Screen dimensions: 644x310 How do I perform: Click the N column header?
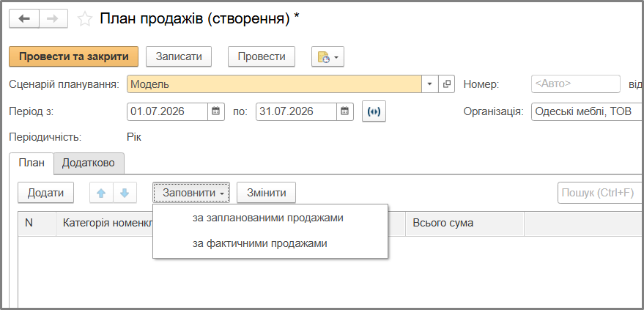(37, 224)
